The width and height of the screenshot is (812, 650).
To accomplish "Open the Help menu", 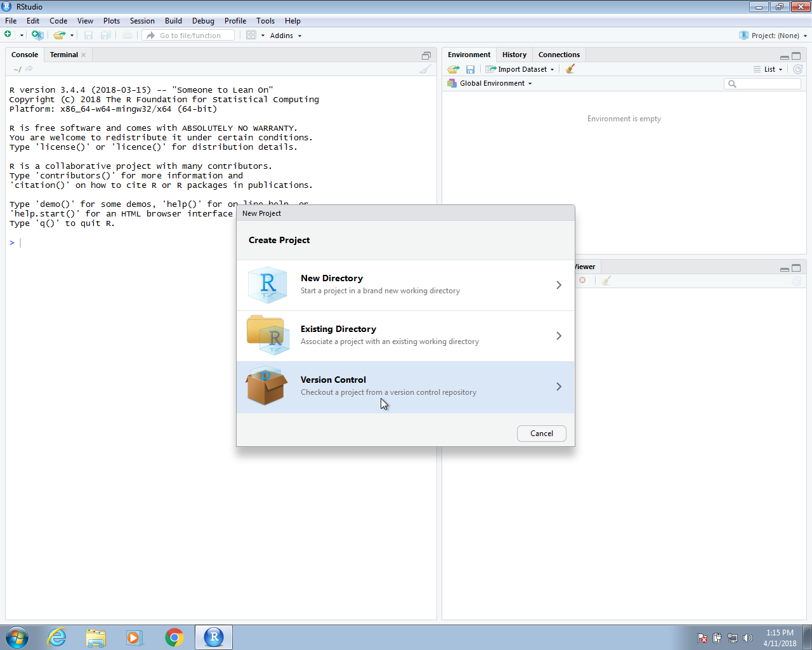I will 292,21.
